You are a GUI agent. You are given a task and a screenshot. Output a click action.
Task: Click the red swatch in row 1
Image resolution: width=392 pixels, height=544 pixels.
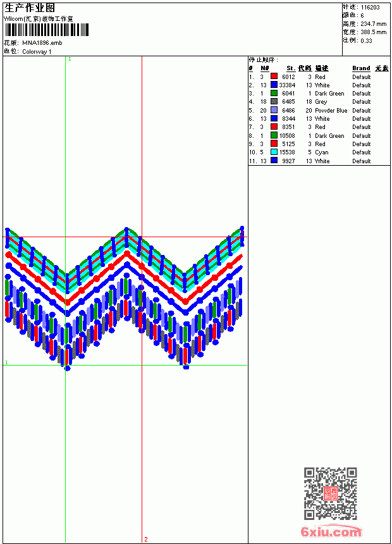coord(274,77)
